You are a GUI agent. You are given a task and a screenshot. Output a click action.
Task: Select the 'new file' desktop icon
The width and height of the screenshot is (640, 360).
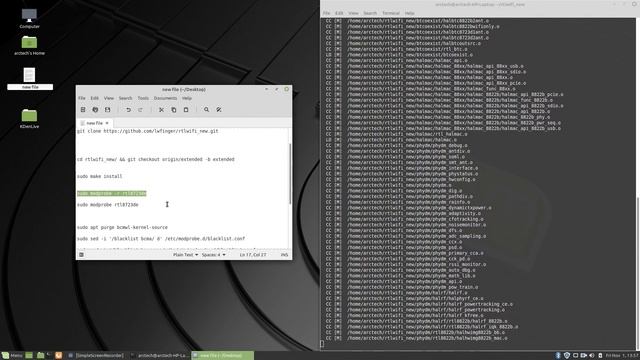pyautogui.click(x=29, y=78)
